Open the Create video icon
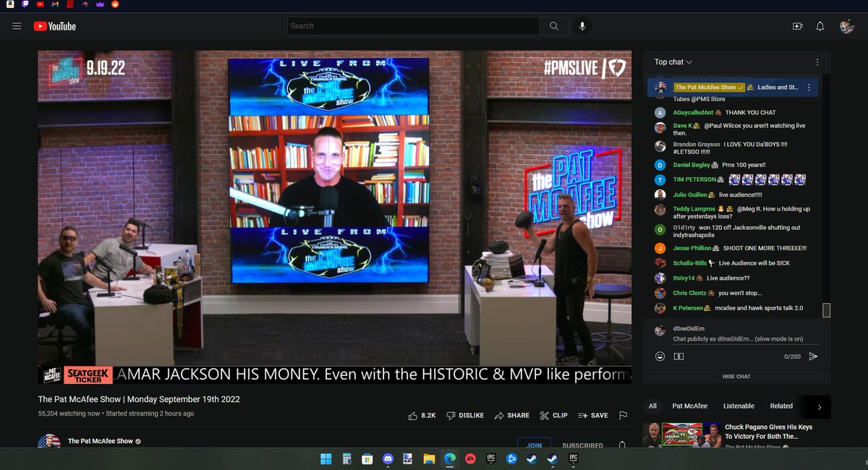This screenshot has height=470, width=868. [798, 26]
